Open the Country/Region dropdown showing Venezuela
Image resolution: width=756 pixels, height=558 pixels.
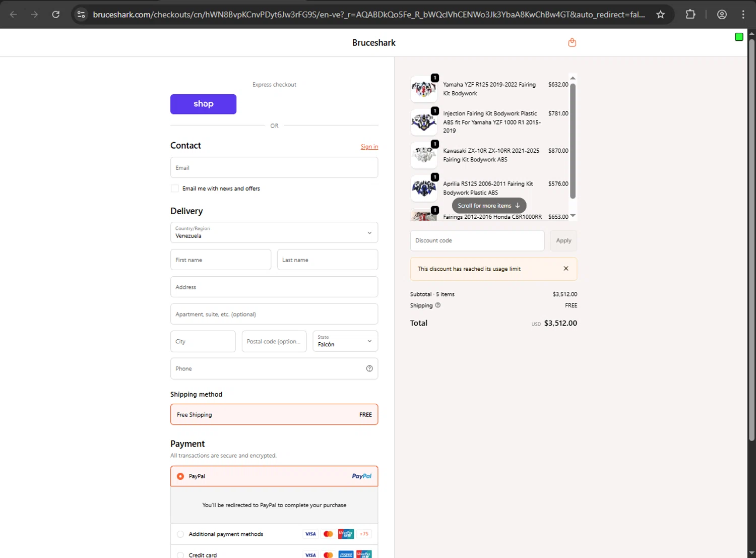coord(274,232)
